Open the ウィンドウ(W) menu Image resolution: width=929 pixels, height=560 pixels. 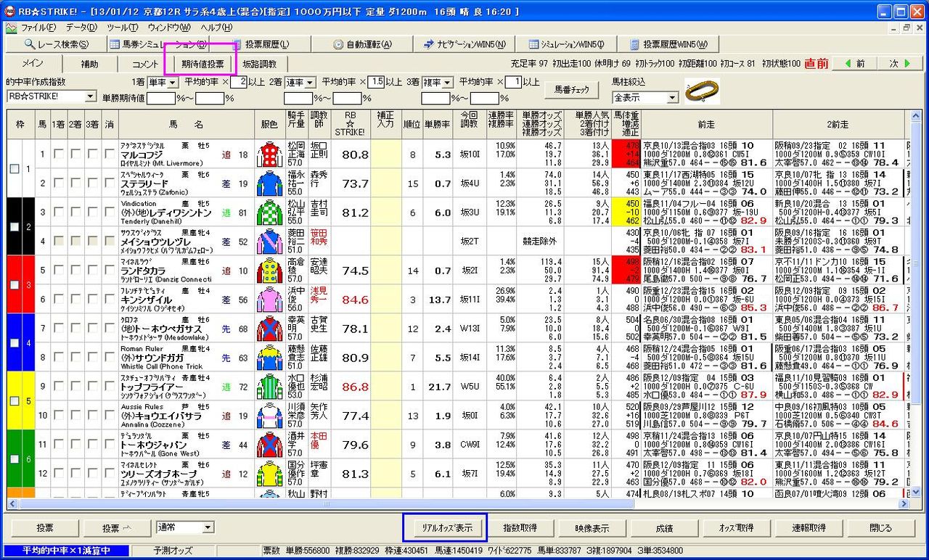[168, 28]
